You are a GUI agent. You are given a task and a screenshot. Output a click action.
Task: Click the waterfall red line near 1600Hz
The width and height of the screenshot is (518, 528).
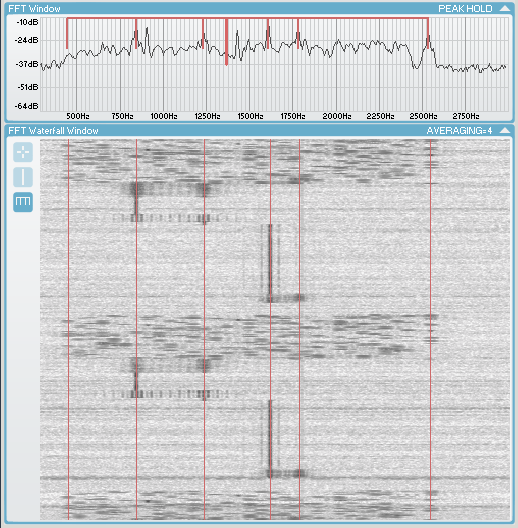270,329
